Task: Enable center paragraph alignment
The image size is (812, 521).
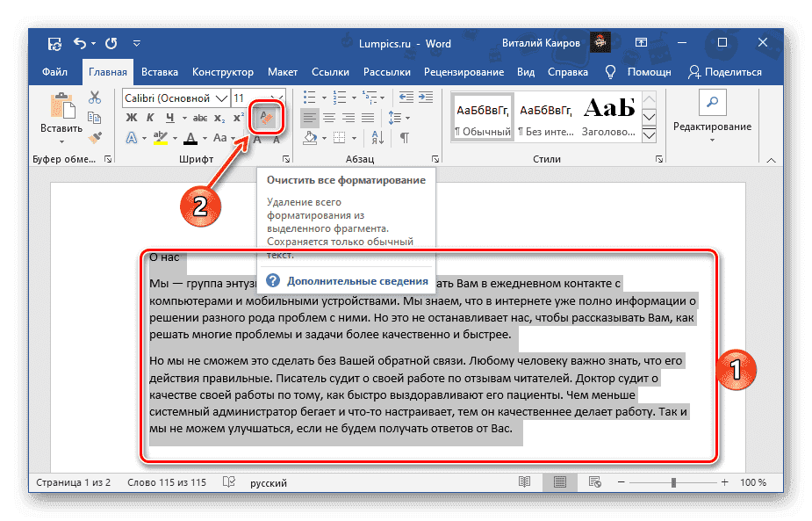Action: [x=329, y=117]
